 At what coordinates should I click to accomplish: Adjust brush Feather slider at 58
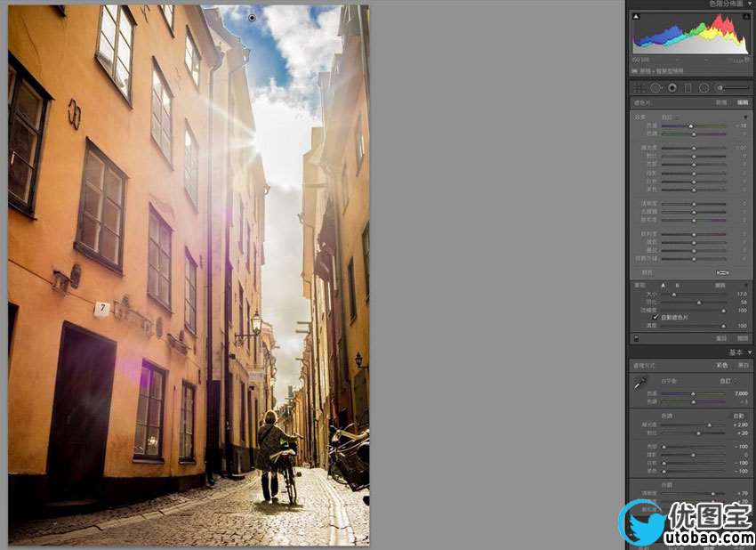(699, 302)
